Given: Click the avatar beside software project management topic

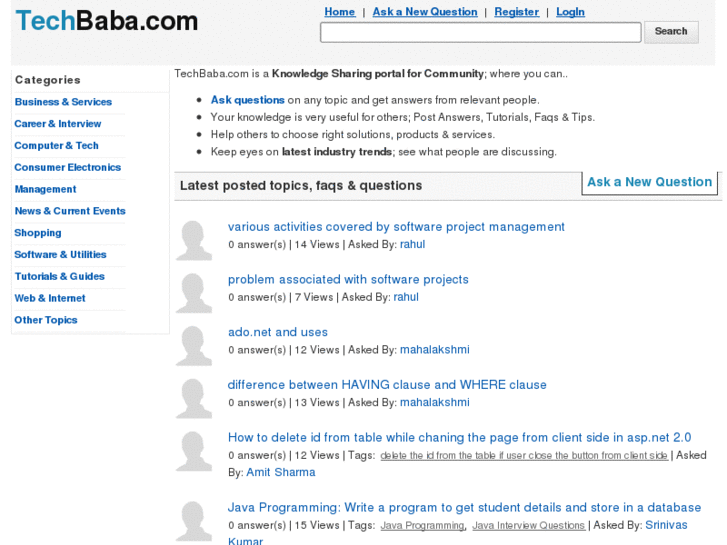Looking at the screenshot, I should click(194, 240).
